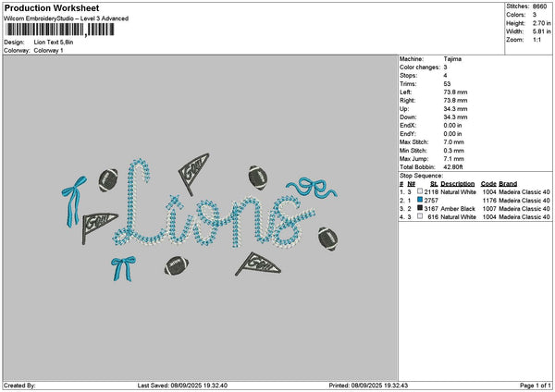Click 'Wilcom EmbroideryStudio – Level 3 Advanced' subtitle

tap(67, 18)
